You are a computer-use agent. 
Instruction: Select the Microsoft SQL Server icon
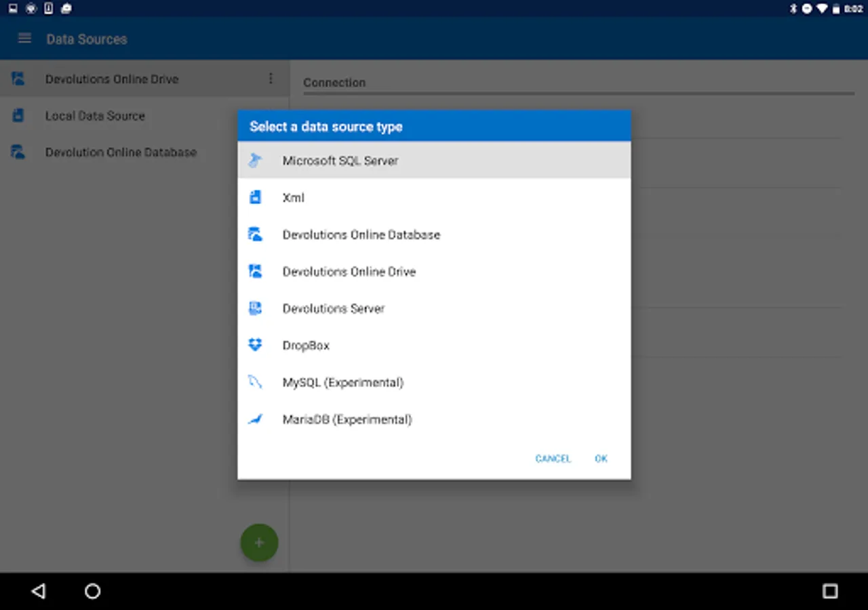click(x=255, y=161)
